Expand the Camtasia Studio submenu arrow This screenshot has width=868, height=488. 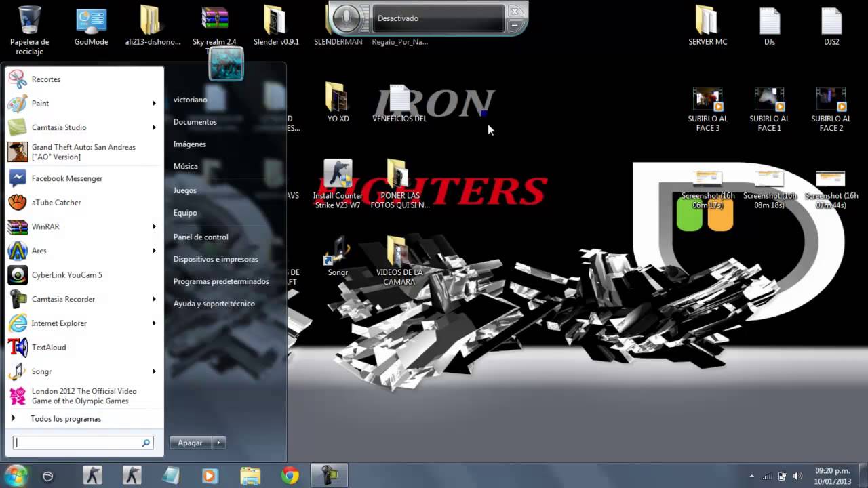click(154, 127)
